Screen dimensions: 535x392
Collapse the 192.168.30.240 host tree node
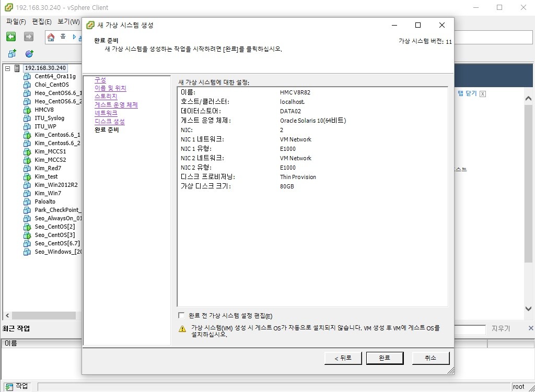point(8,68)
